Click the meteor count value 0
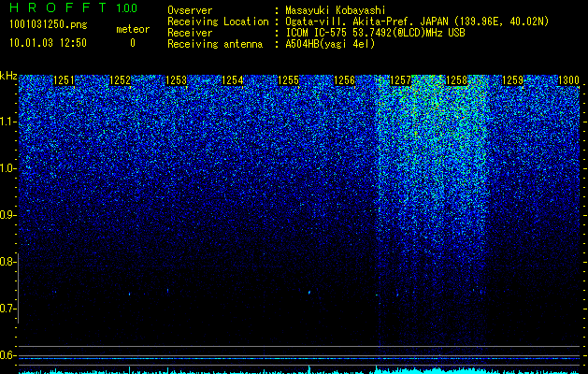The height and width of the screenshot is (374, 588). 133,43
